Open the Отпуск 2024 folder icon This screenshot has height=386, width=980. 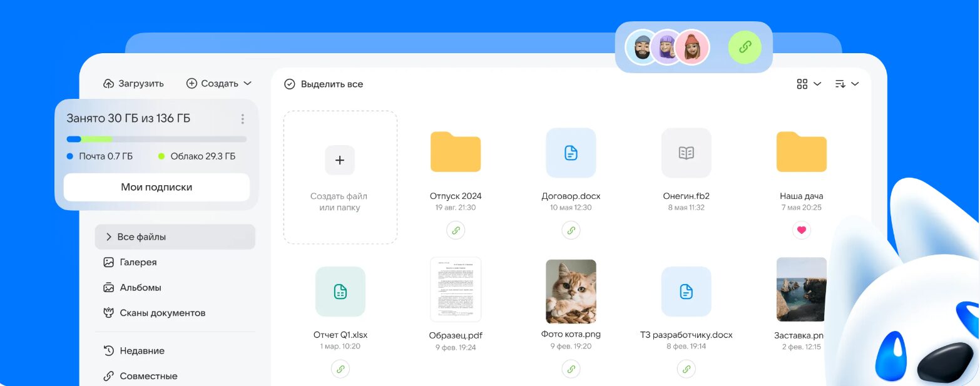(455, 152)
